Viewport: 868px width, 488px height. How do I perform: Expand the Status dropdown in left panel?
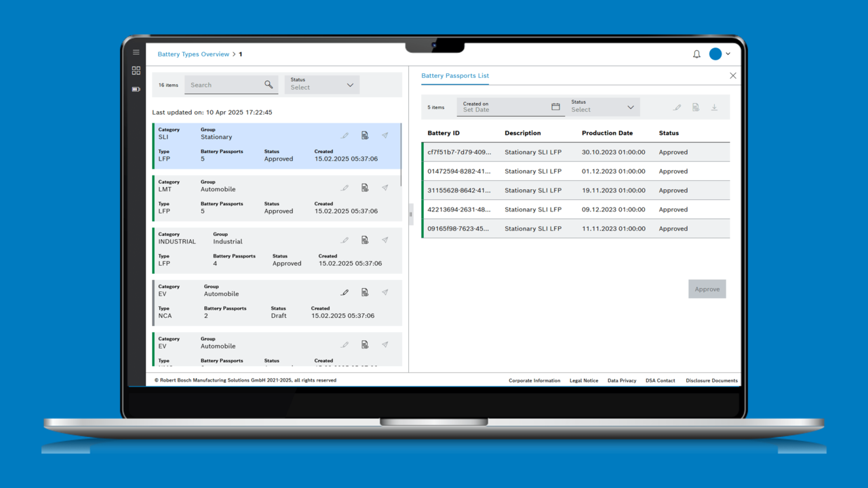(x=350, y=85)
